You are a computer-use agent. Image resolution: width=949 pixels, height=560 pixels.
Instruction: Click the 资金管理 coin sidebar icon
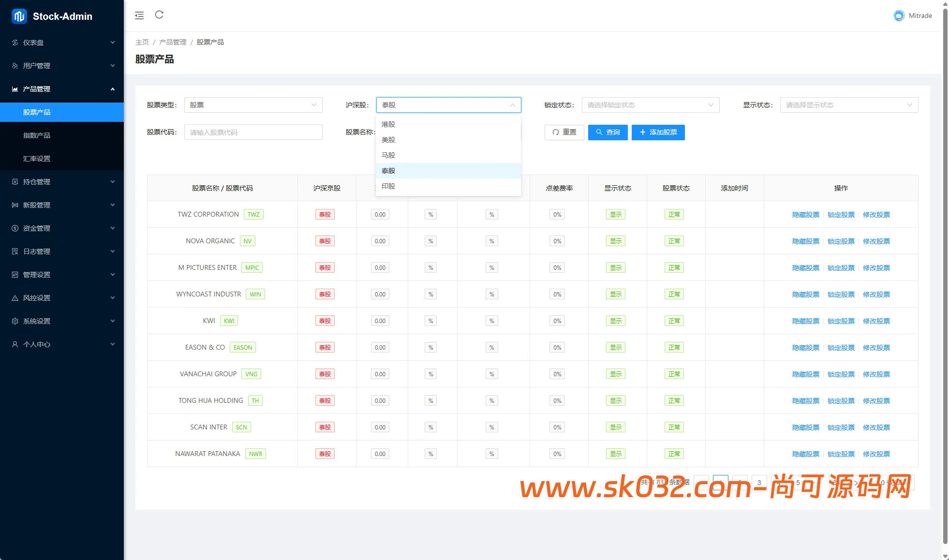coord(15,228)
